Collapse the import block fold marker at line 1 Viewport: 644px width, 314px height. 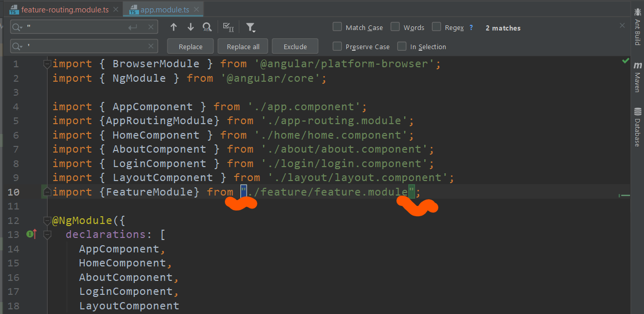[x=47, y=64]
